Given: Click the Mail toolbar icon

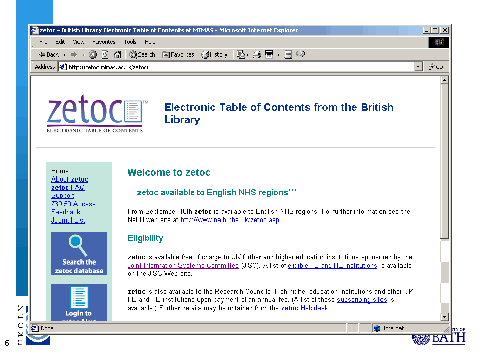Looking at the screenshot, I should point(241,54).
